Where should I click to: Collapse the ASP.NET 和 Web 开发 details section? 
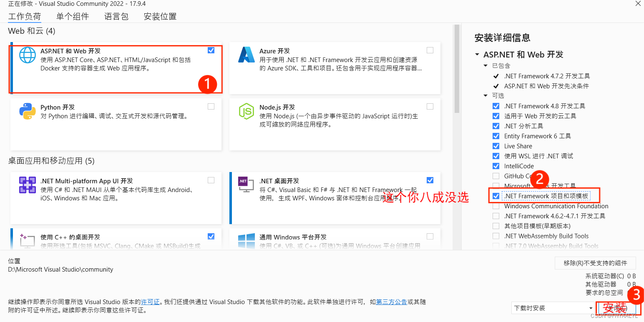pos(477,55)
